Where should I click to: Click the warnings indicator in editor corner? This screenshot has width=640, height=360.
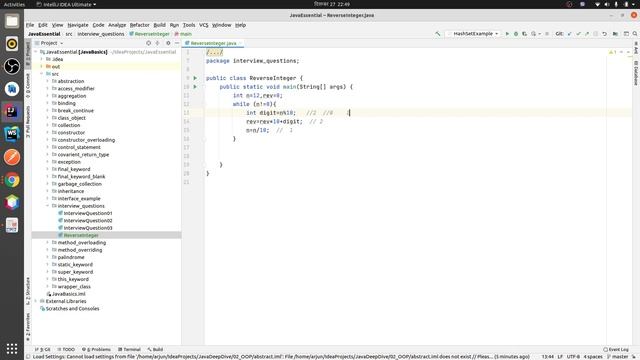point(612,52)
